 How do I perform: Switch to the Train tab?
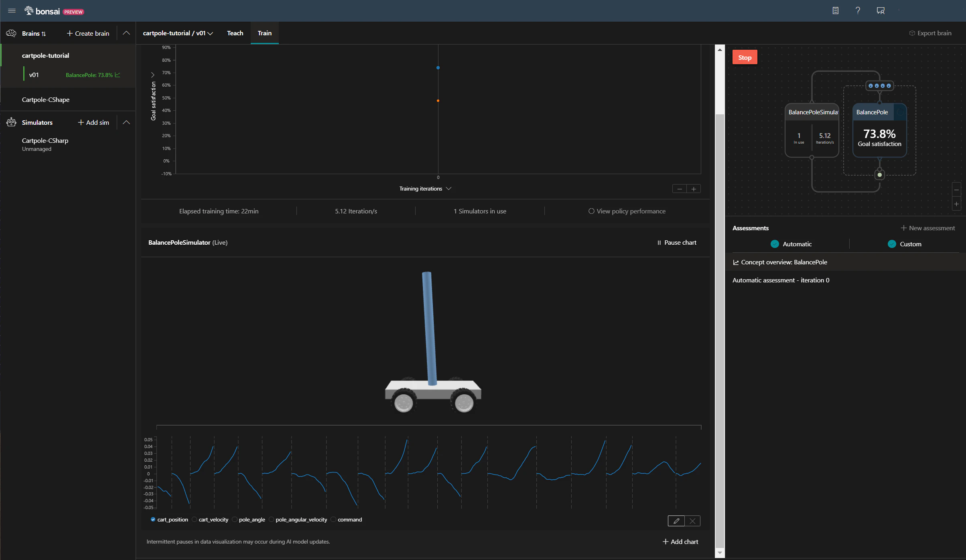265,33
